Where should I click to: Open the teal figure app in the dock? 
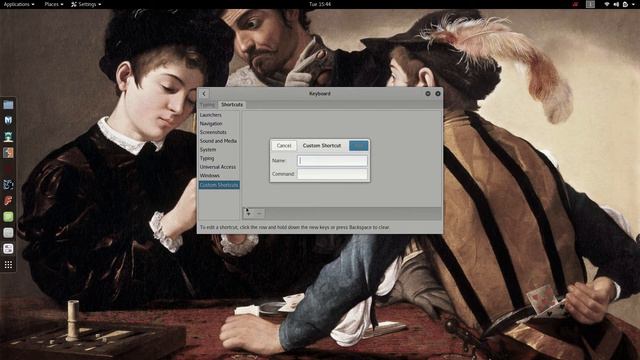(8, 136)
